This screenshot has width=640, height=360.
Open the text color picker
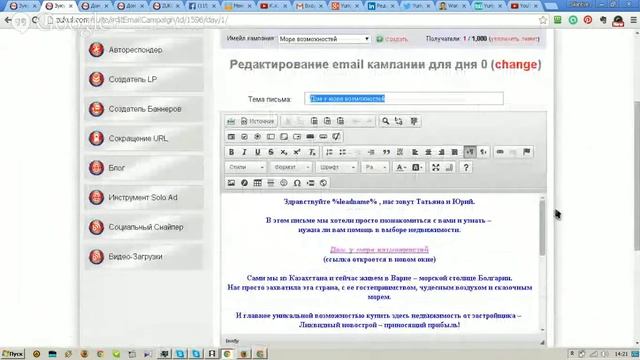[401, 167]
